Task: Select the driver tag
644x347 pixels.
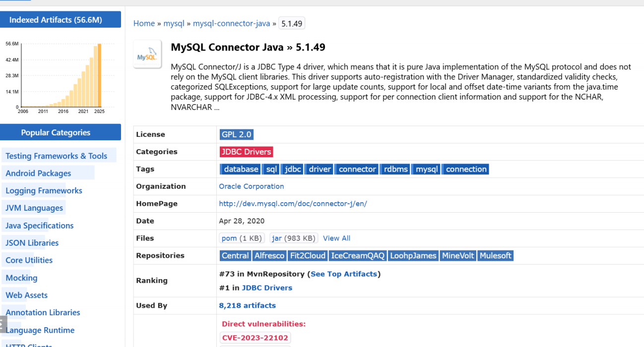Action: (320, 169)
